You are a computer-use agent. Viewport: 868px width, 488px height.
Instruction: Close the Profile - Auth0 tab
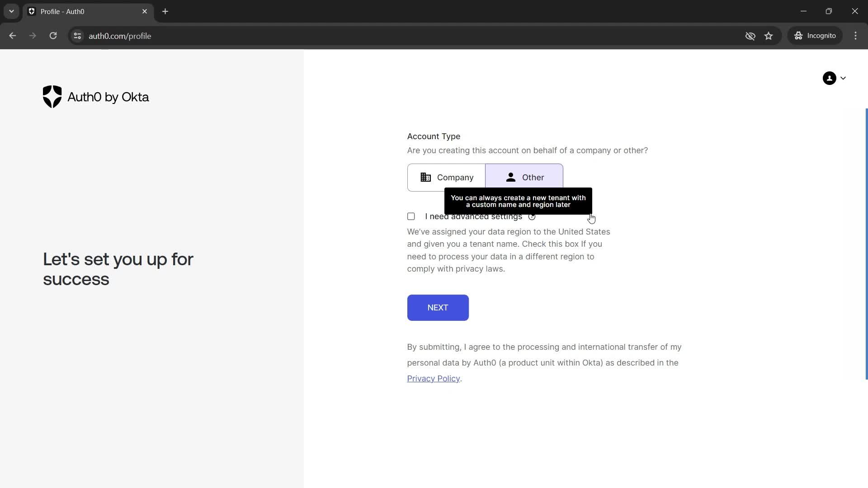pyautogui.click(x=145, y=11)
